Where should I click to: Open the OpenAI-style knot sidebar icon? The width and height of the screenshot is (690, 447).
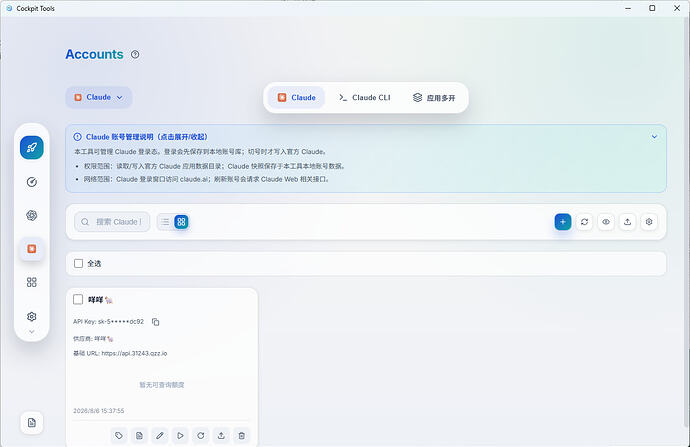(32, 215)
